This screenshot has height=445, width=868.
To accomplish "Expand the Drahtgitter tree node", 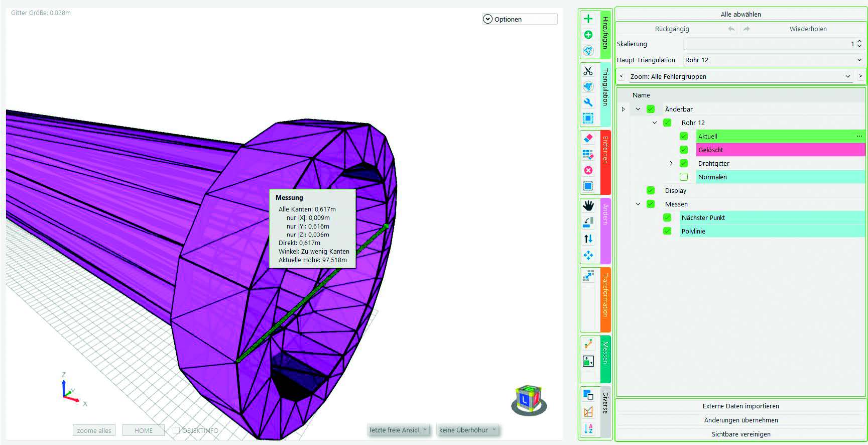I will pyautogui.click(x=671, y=163).
